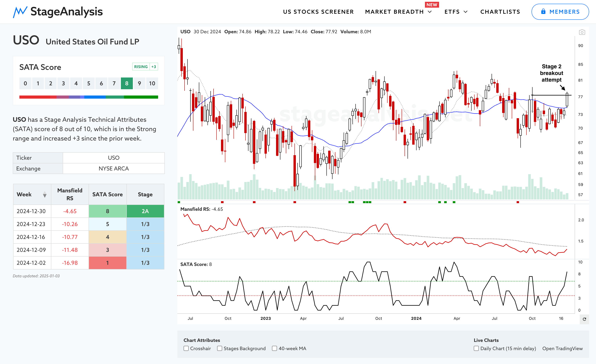
Task: Click Open TradingView link
Action: point(562,348)
